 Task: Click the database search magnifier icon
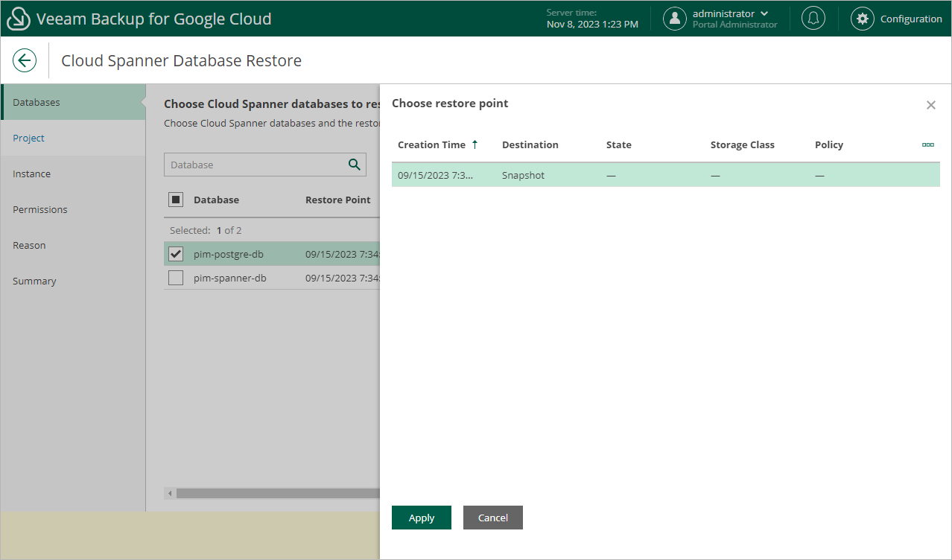[355, 165]
